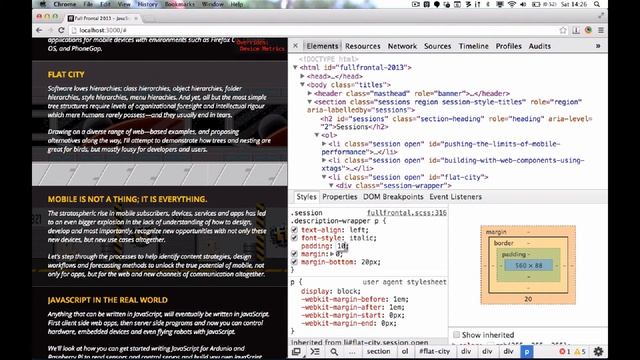This screenshot has width=640, height=360.
Task: Show the console drawer icon
Action: pos(315,351)
